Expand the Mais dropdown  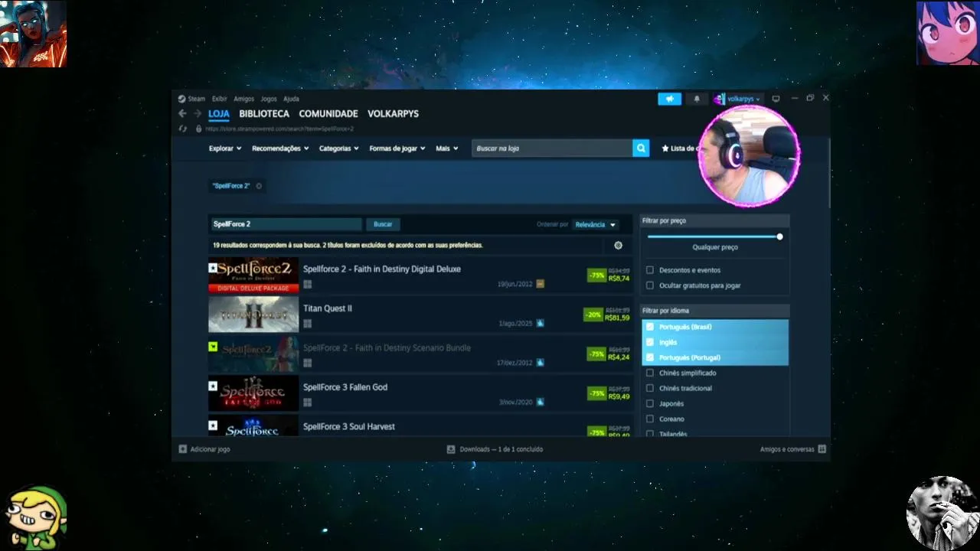point(447,148)
